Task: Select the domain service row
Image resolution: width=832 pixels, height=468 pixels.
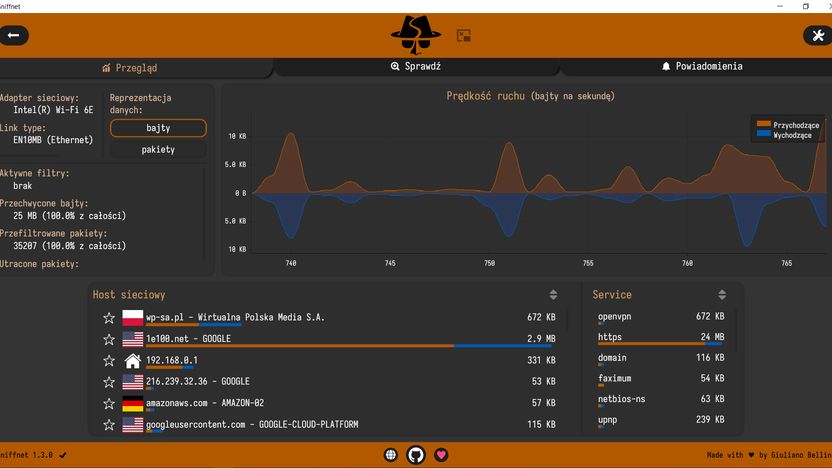Action: coord(661,359)
